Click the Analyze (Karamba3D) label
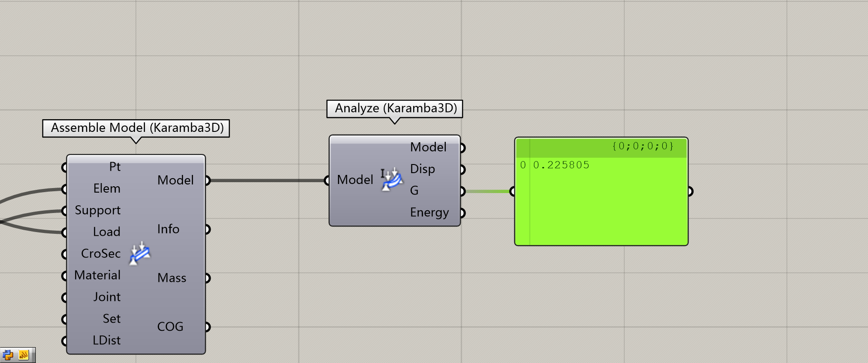This screenshot has width=868, height=363. pyautogui.click(x=395, y=108)
